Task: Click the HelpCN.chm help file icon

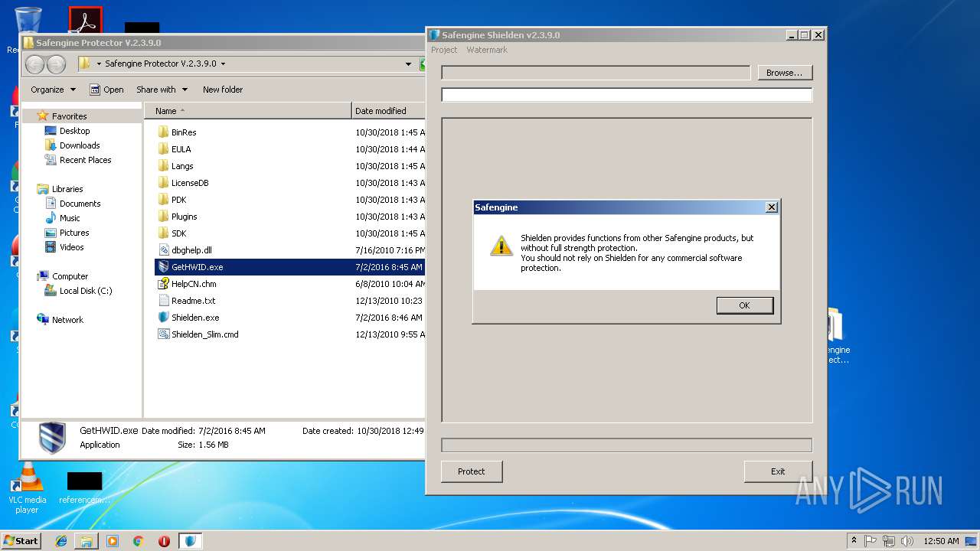Action: pos(163,284)
